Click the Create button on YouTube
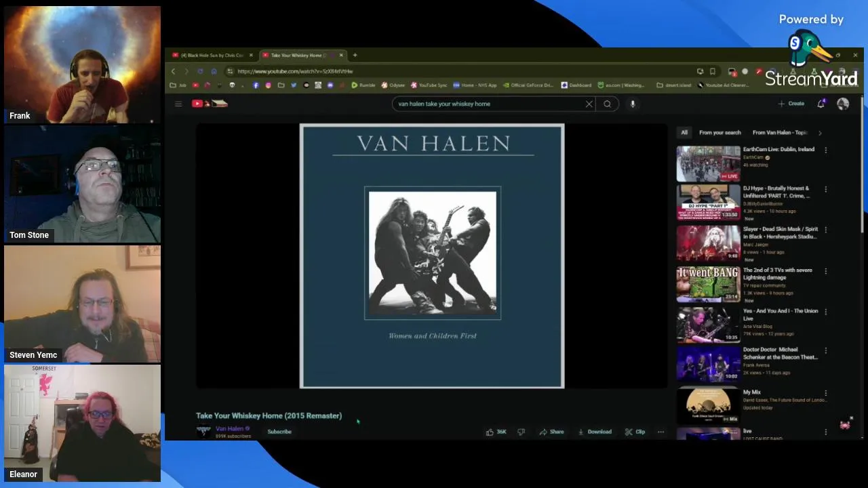 tap(791, 104)
